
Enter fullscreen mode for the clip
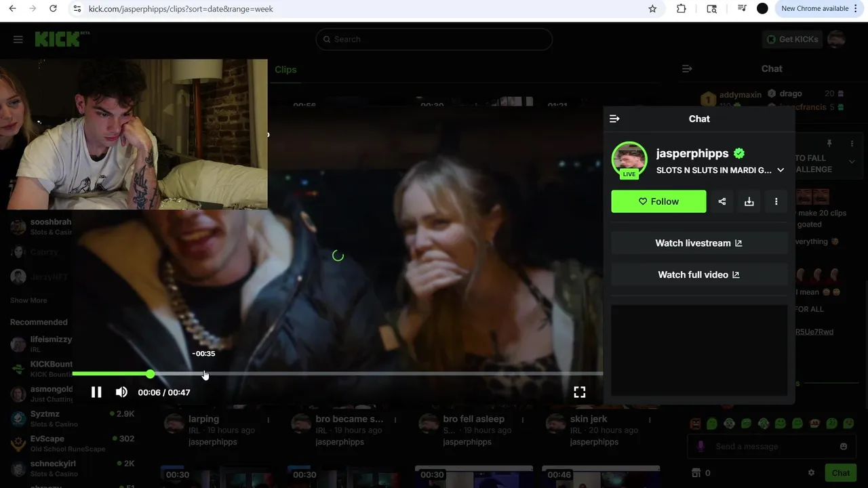580,392
